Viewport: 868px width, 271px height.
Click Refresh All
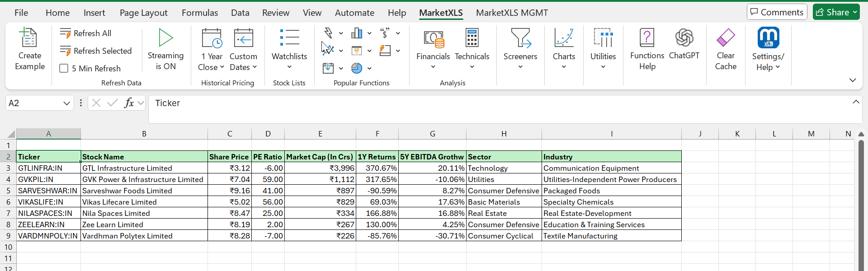click(86, 33)
